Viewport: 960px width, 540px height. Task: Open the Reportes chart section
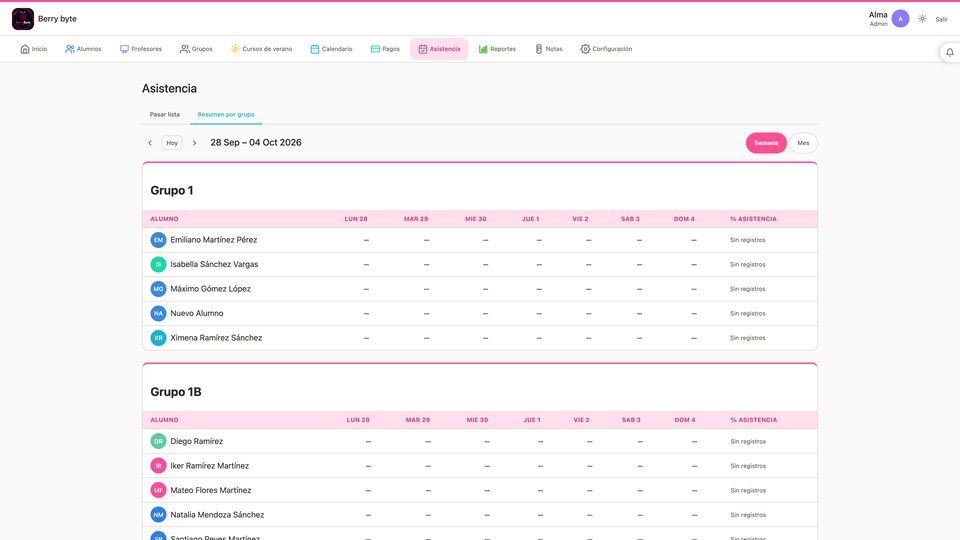point(497,49)
